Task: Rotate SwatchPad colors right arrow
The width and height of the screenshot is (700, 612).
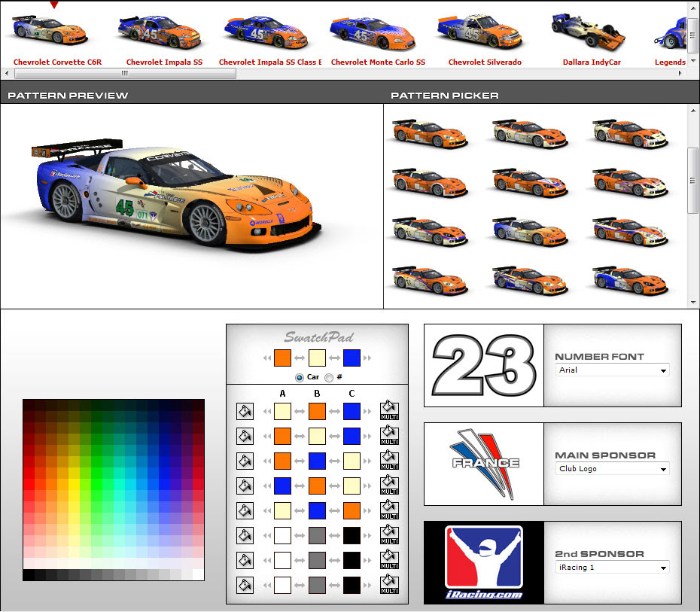Action: [x=367, y=358]
